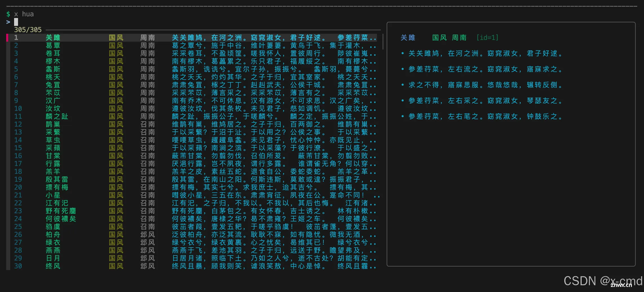
Task: Click the list scrollbar thumb
Action: (x=383, y=42)
